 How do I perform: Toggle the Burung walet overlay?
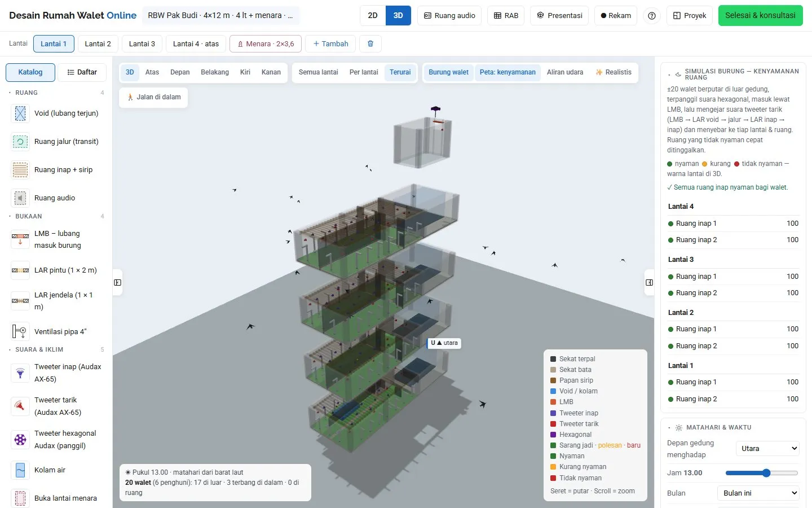pos(448,72)
